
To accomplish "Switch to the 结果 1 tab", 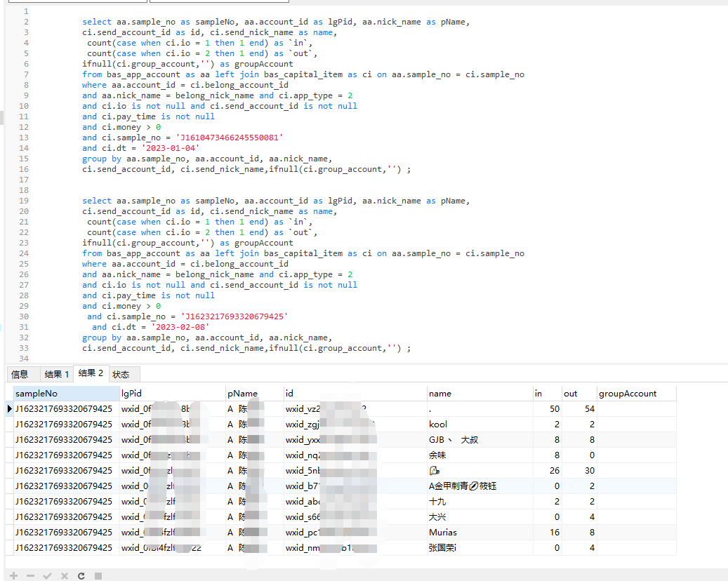I will 57,374.
